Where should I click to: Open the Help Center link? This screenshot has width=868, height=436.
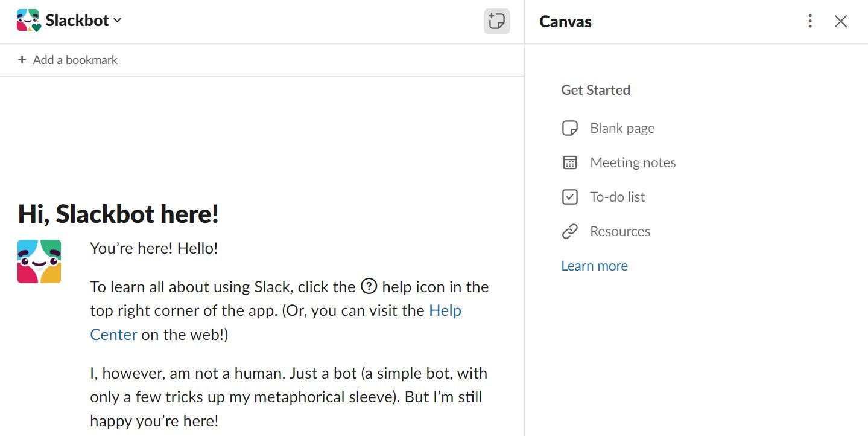(x=445, y=310)
